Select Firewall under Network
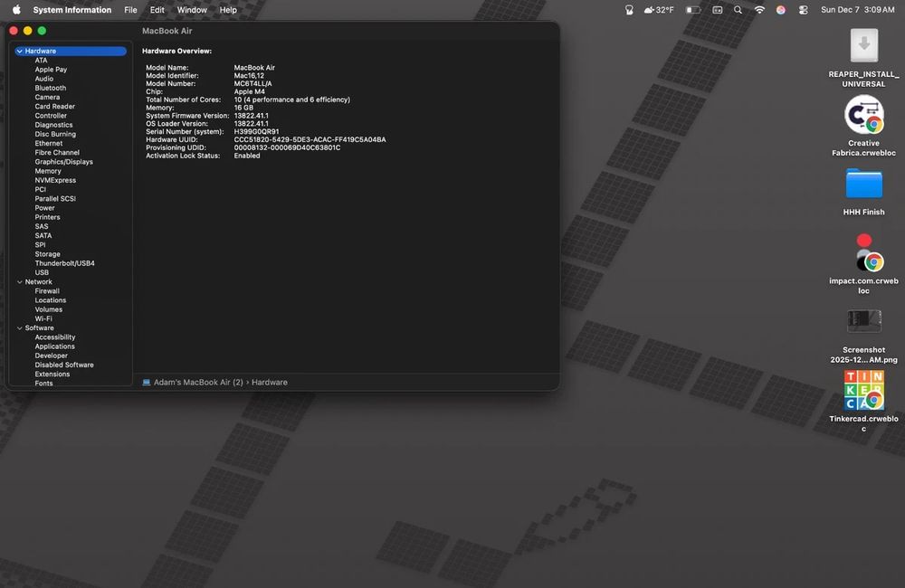 [47, 290]
